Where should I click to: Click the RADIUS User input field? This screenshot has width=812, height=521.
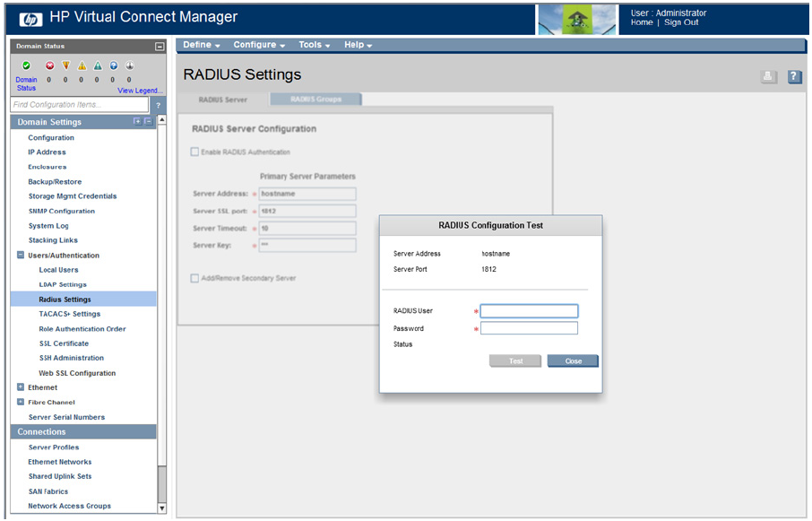[x=529, y=311]
